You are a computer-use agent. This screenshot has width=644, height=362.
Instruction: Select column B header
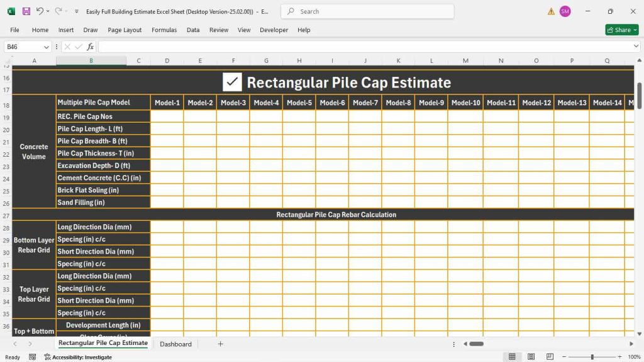coord(91,60)
